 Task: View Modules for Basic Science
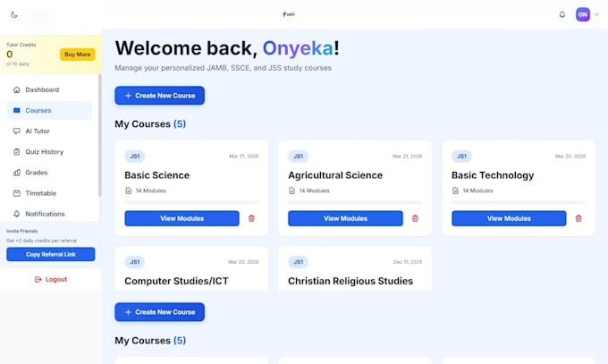coord(182,218)
